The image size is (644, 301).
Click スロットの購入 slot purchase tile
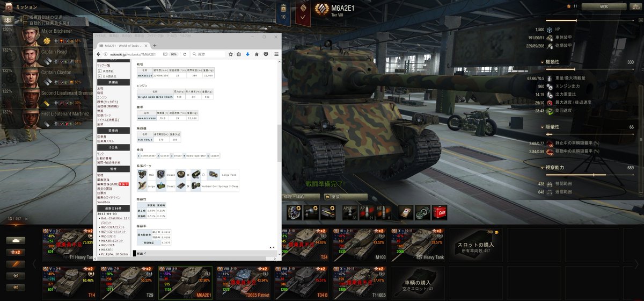tap(475, 246)
